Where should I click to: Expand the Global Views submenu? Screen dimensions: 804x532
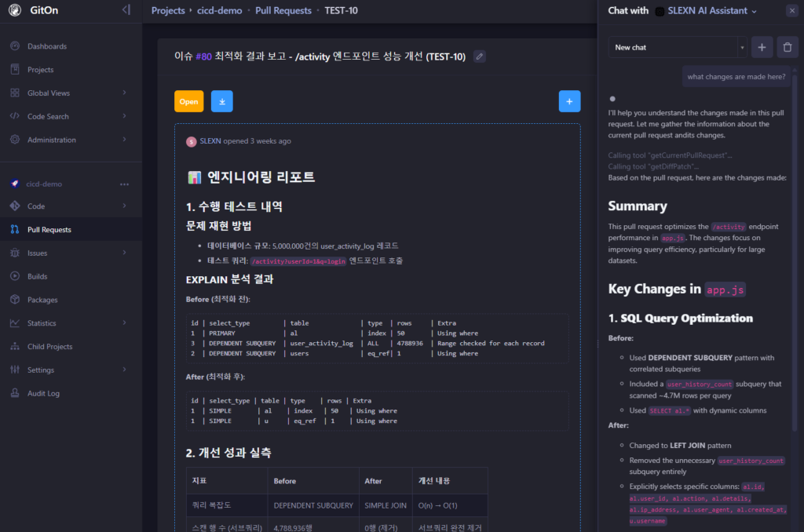click(124, 93)
